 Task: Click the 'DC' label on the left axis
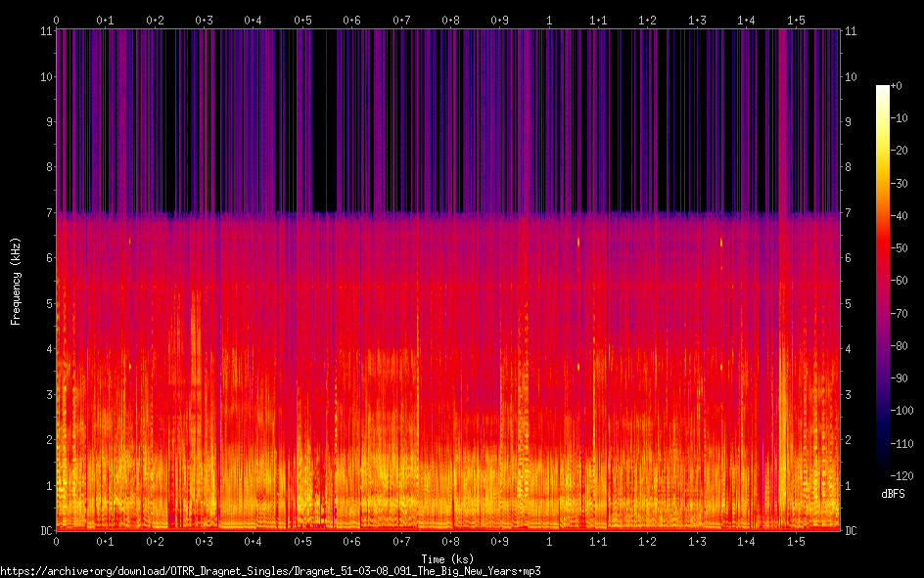coord(44,531)
